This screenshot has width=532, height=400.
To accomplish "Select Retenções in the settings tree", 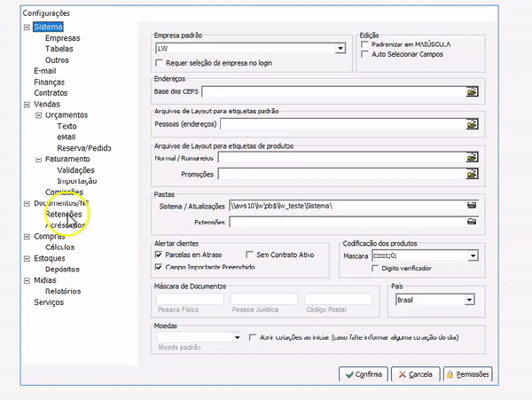I will (64, 214).
